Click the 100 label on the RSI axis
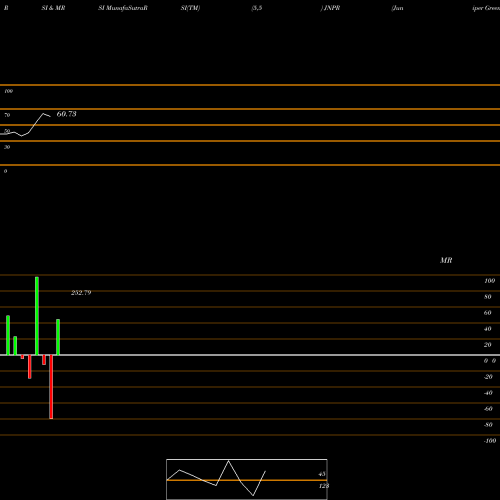The width and height of the screenshot is (500, 500). (8, 91)
